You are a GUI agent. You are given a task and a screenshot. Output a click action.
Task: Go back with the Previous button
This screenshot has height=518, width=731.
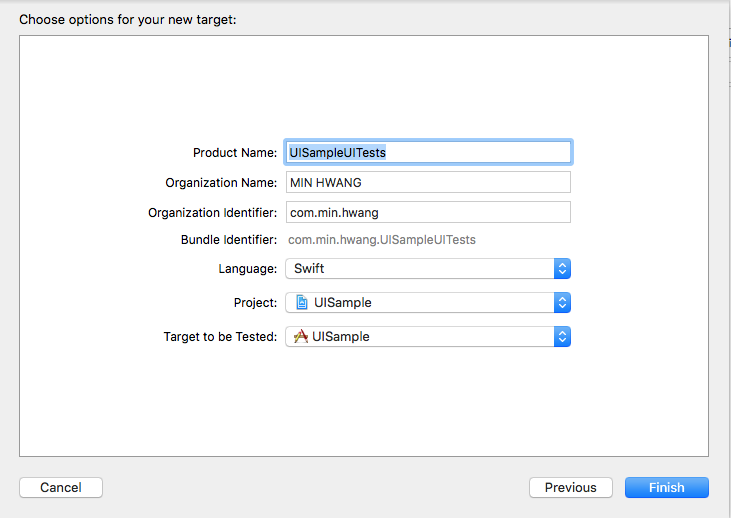[571, 487]
